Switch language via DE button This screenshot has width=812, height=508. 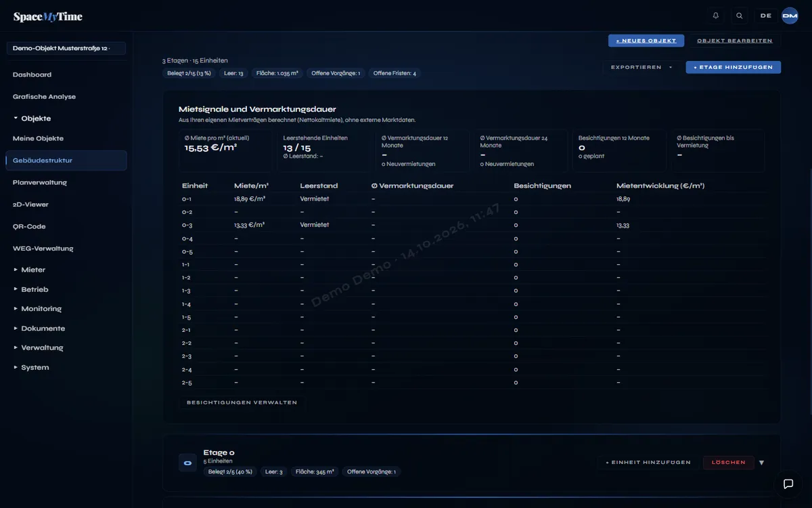coord(765,16)
